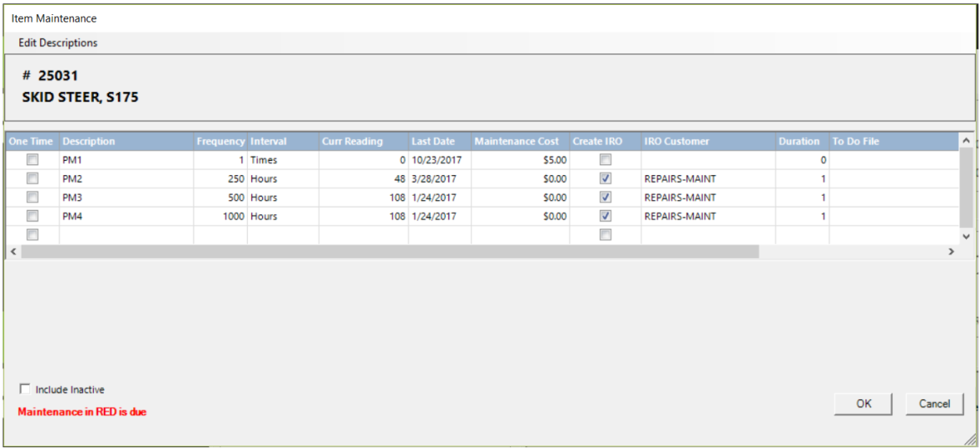980x448 pixels.
Task: Click the OK button
Action: click(864, 404)
